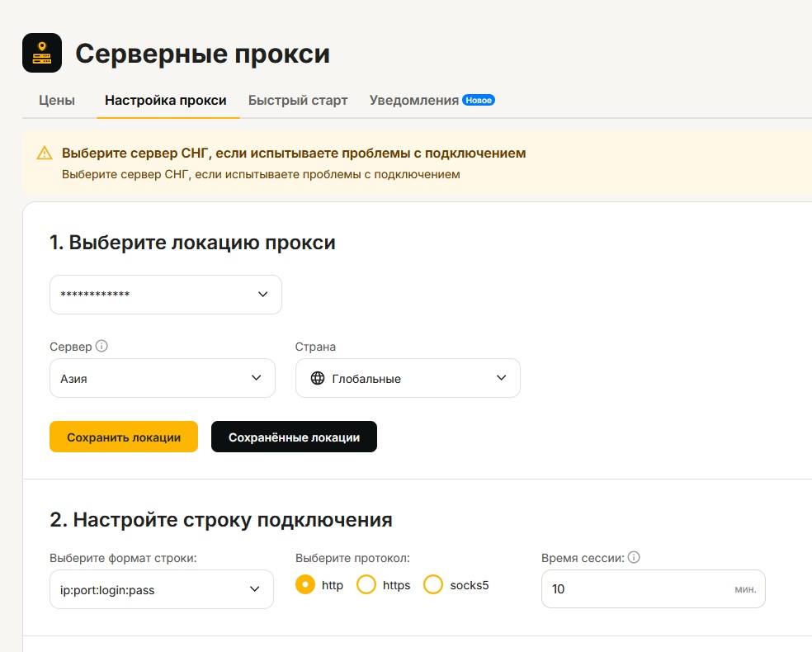Click the server proxy logo icon

click(x=42, y=53)
